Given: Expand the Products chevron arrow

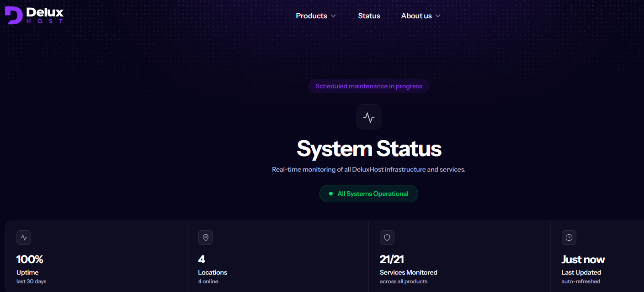Looking at the screenshot, I should click(x=333, y=16).
